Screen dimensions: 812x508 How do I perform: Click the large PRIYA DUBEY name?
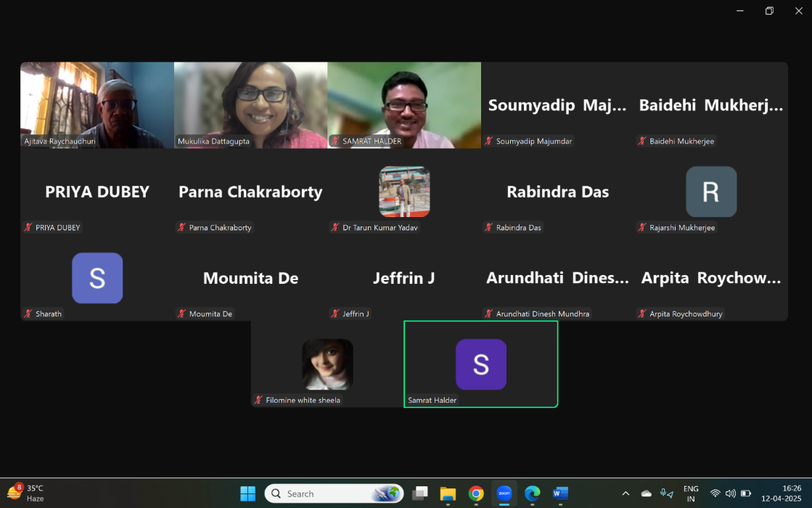tap(97, 192)
